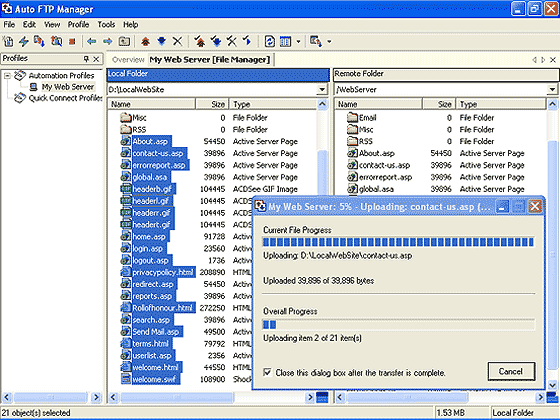Click the local pane horizontal scroll-left arrow
Viewport: 560px width, 420px height.
click(114, 397)
